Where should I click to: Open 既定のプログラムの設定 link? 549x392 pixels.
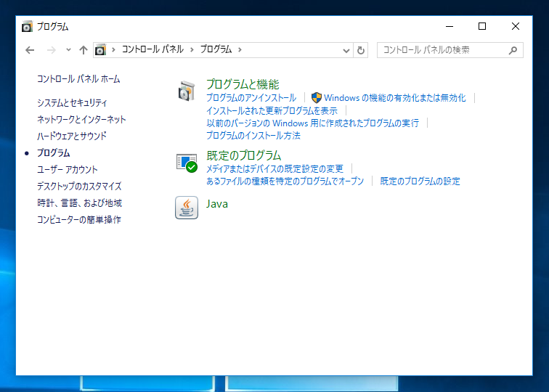[x=420, y=181]
